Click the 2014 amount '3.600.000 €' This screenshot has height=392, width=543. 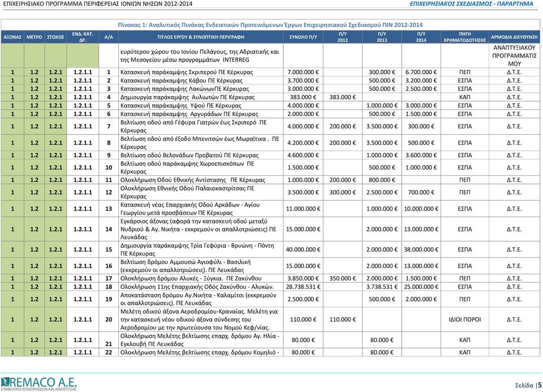point(421,155)
